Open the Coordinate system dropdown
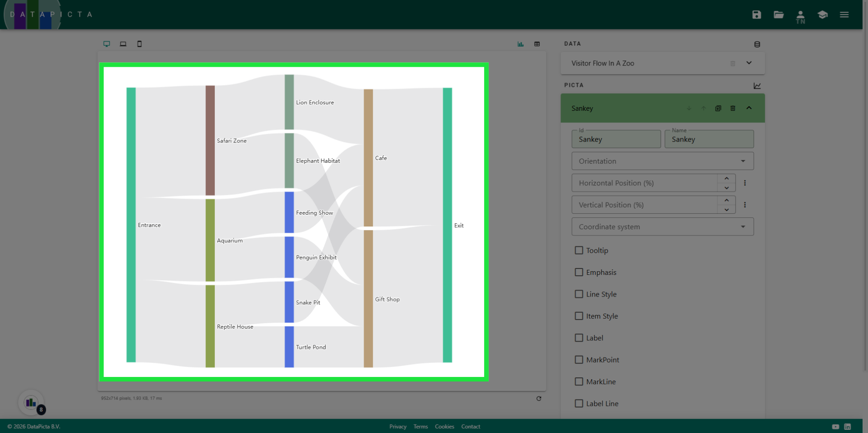 point(662,227)
